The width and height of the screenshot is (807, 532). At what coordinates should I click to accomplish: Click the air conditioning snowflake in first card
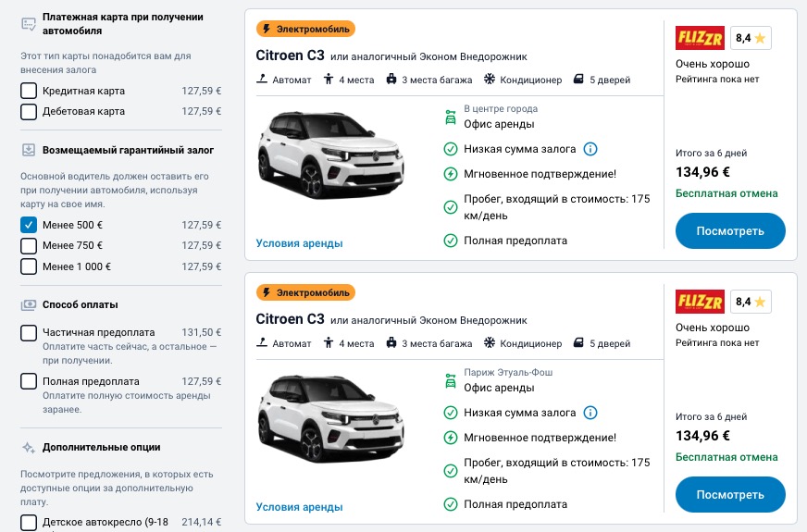(x=490, y=80)
